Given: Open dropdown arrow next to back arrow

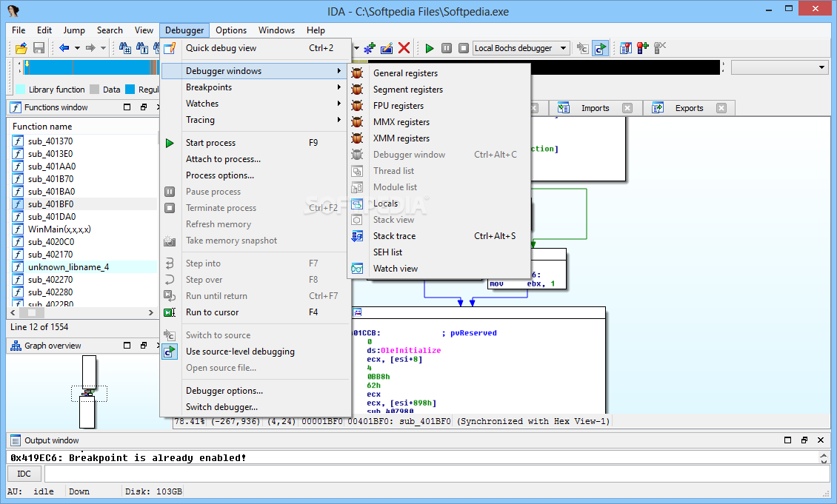Looking at the screenshot, I should click(x=77, y=48).
